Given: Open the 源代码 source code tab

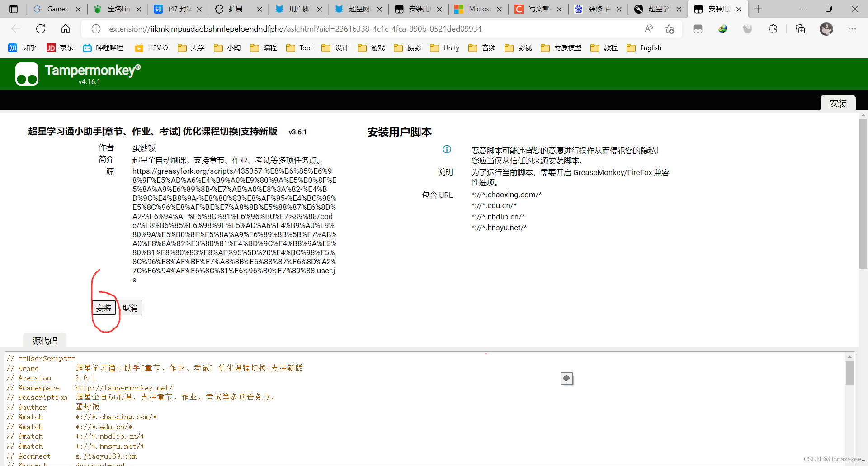Looking at the screenshot, I should pyautogui.click(x=45, y=341).
